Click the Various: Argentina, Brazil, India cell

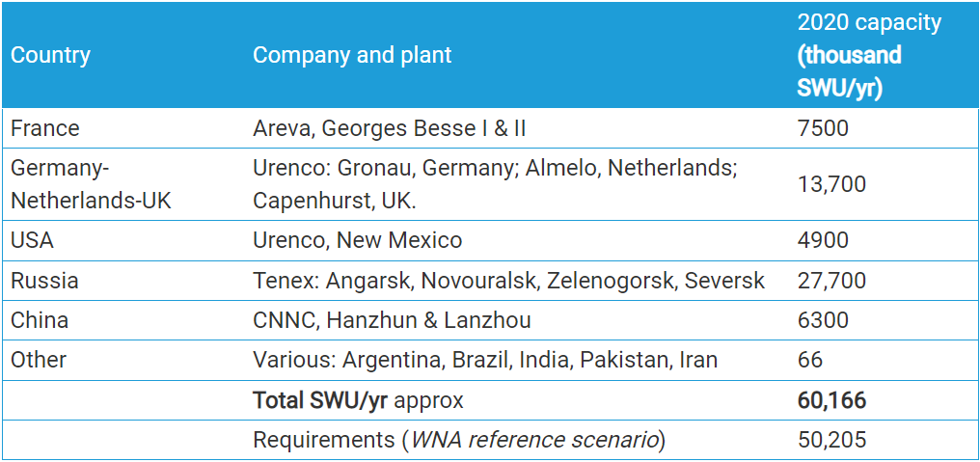click(485, 360)
